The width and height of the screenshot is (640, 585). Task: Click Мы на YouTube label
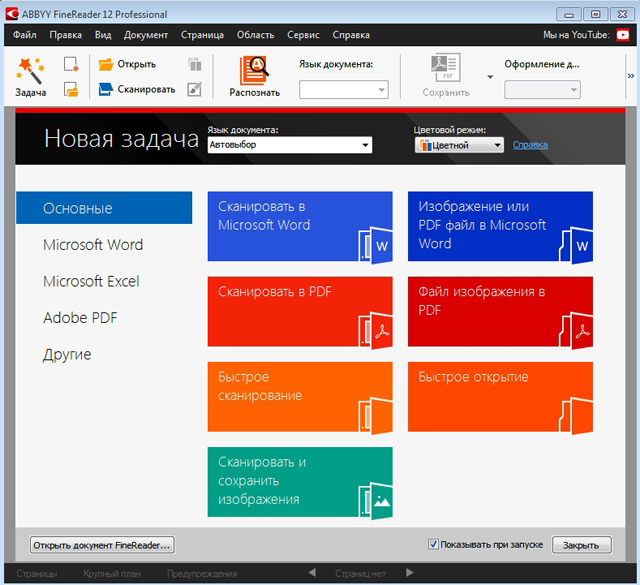point(576,35)
